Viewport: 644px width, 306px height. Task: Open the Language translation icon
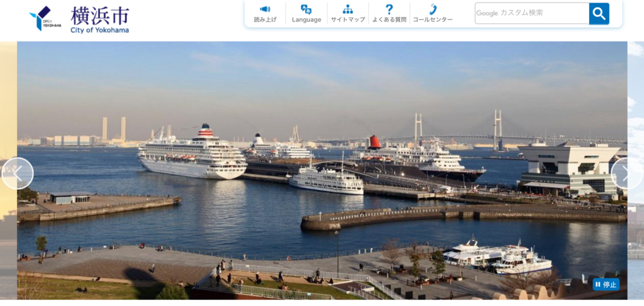coord(306,9)
